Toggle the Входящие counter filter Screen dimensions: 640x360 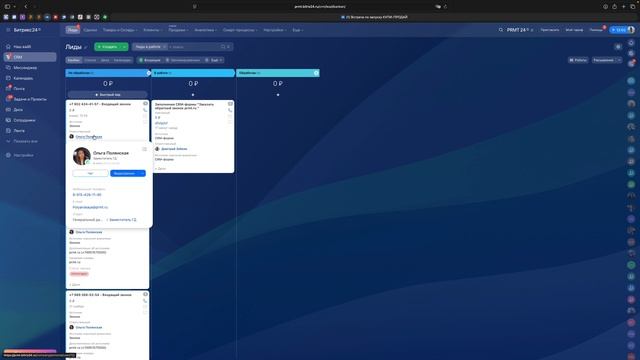point(149,60)
